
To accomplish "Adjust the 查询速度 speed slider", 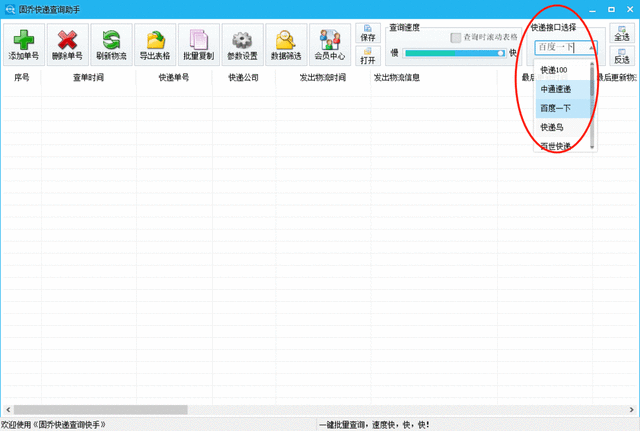I will [454, 53].
